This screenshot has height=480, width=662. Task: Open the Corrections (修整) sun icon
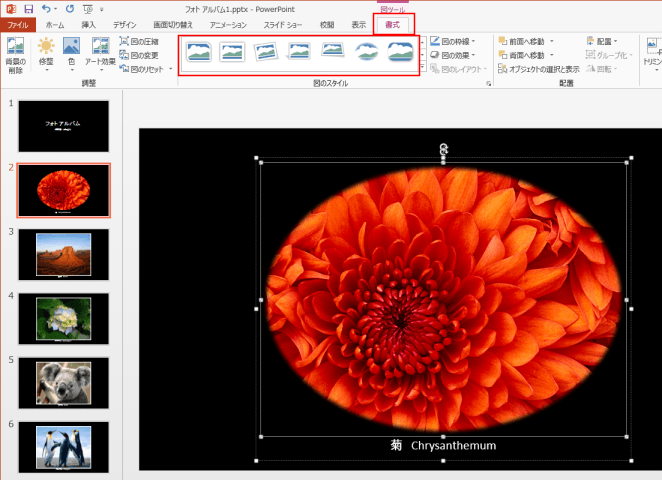tap(46, 46)
